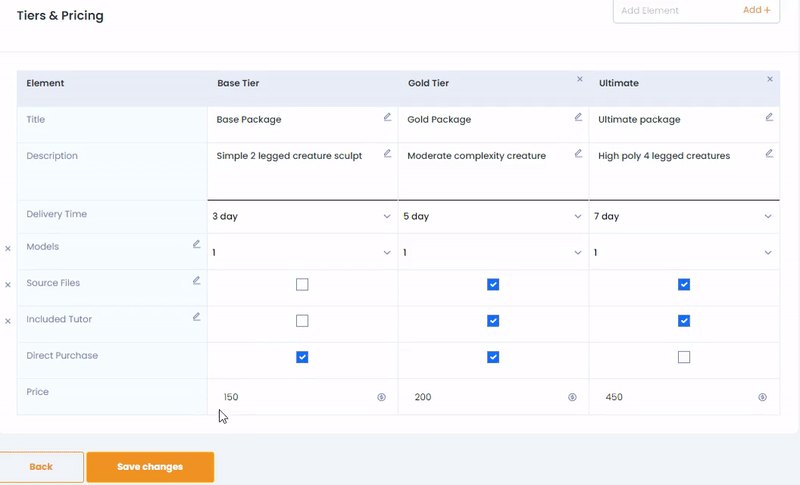Edit Simple 2 legged creature description pencil
800x485 pixels.
(387, 154)
